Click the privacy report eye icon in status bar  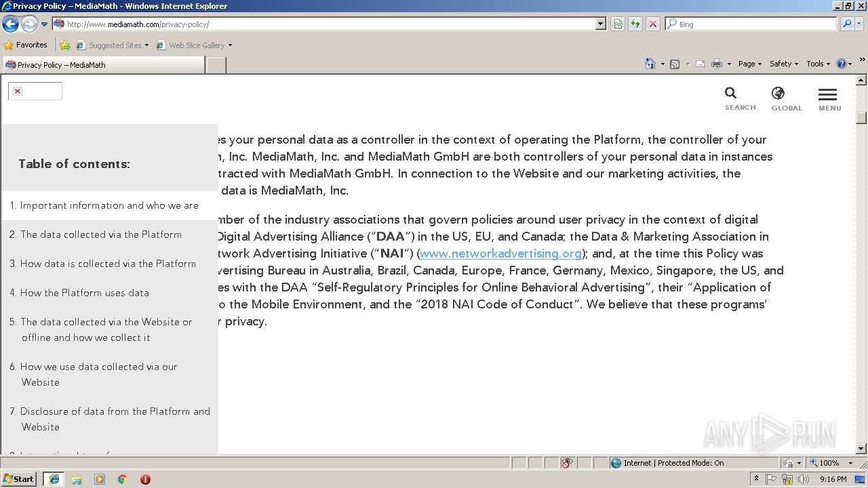567,463
